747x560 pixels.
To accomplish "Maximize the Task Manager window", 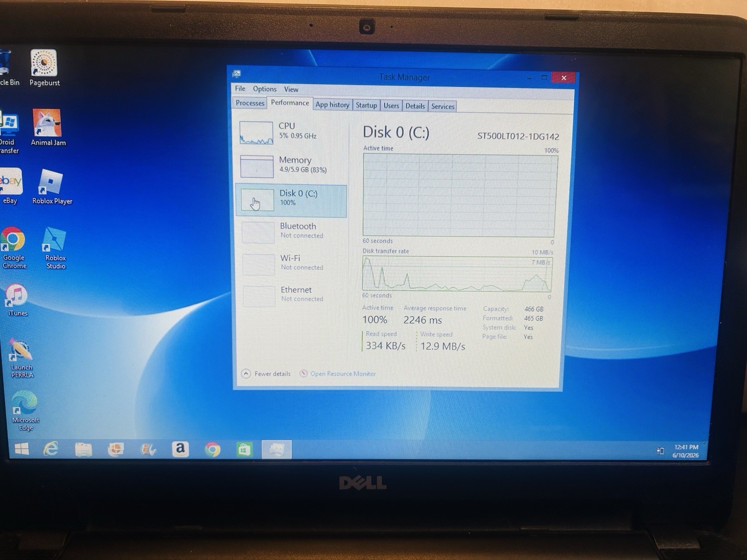I will (544, 77).
